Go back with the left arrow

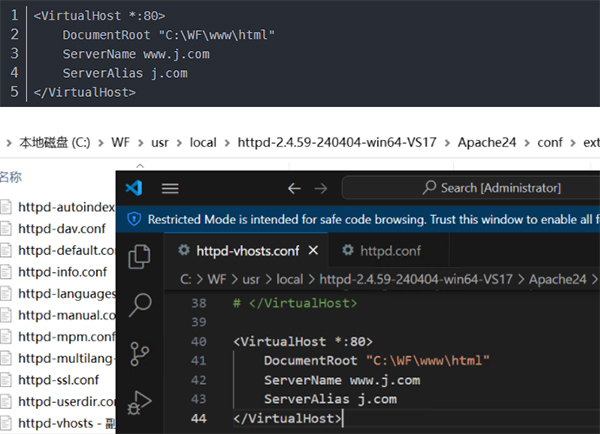point(294,188)
